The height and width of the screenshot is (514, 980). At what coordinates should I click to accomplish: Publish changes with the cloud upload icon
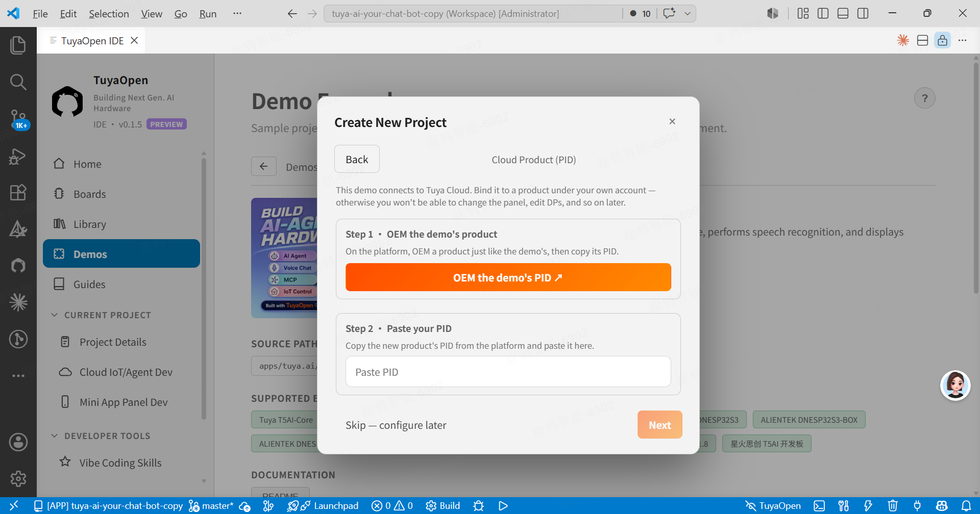pos(245,506)
